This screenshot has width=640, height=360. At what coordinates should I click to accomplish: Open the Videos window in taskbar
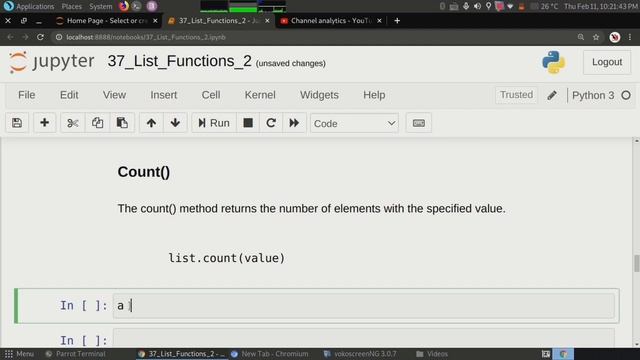click(x=432, y=354)
